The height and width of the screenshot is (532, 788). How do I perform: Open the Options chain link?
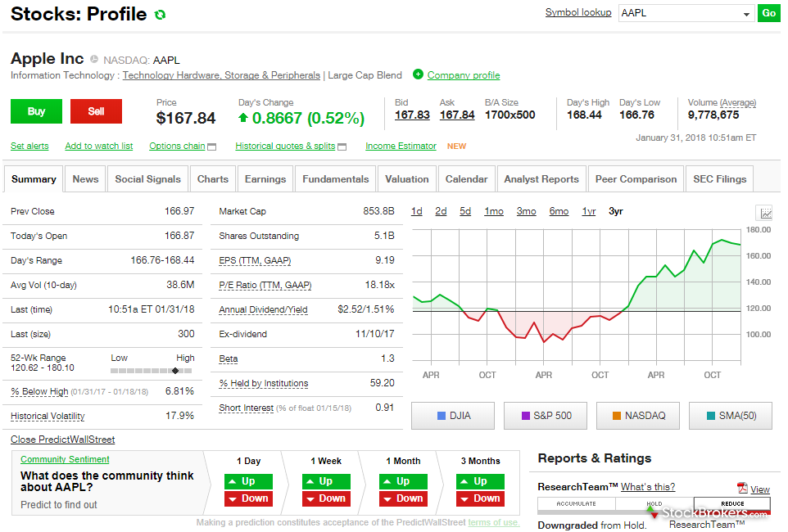point(177,146)
